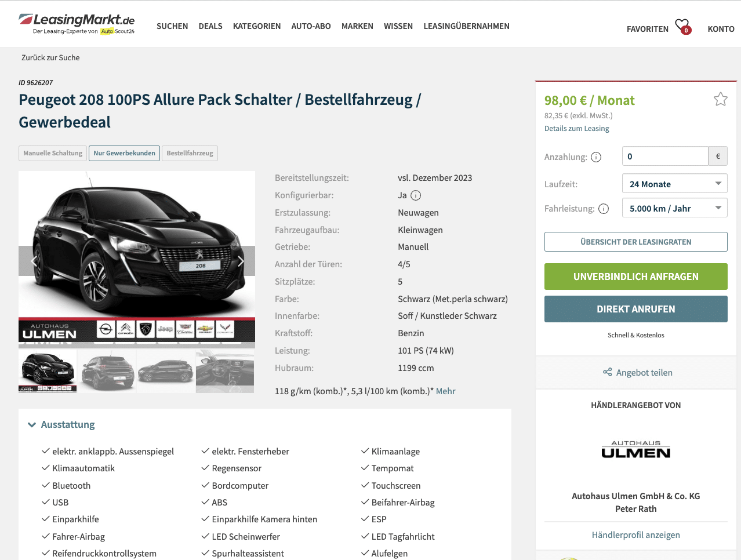Image resolution: width=741 pixels, height=560 pixels.
Task: Open the FAVORITEN link
Action: click(x=648, y=29)
